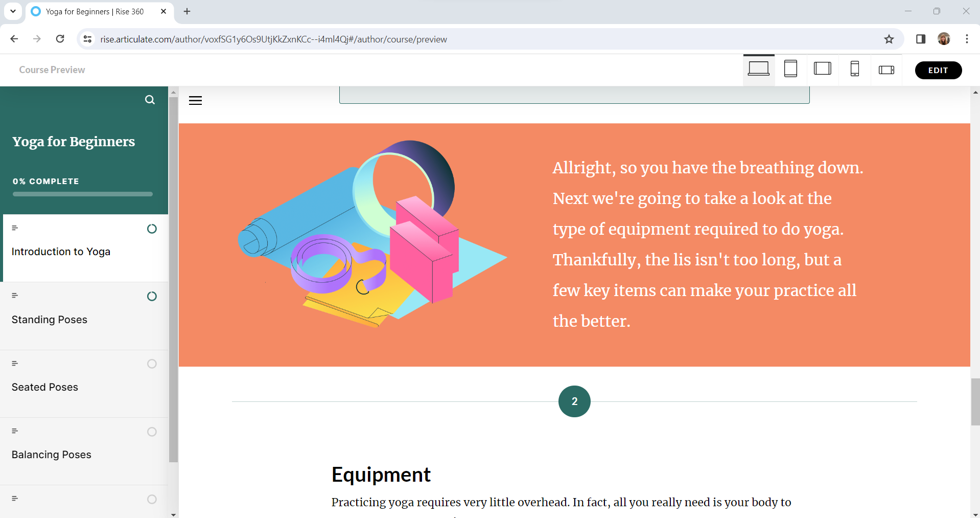
Task: Click the address bar URL
Action: pos(273,39)
